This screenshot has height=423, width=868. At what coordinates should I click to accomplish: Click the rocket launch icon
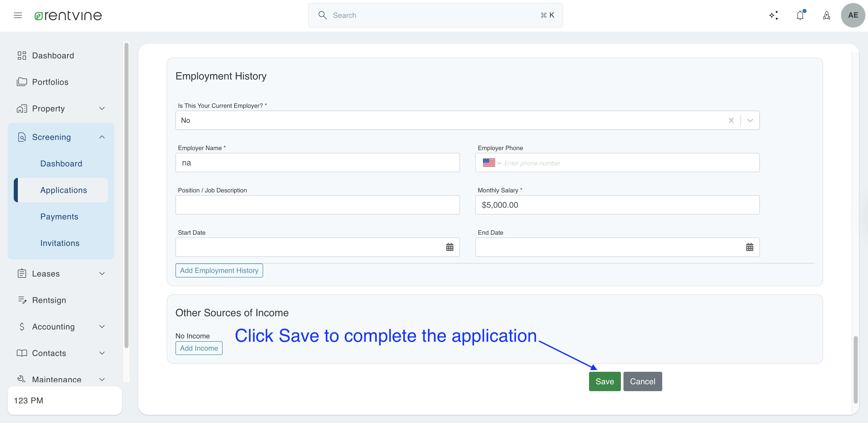(x=826, y=15)
